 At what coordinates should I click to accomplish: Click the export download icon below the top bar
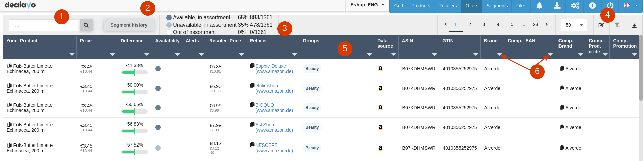click(x=634, y=26)
